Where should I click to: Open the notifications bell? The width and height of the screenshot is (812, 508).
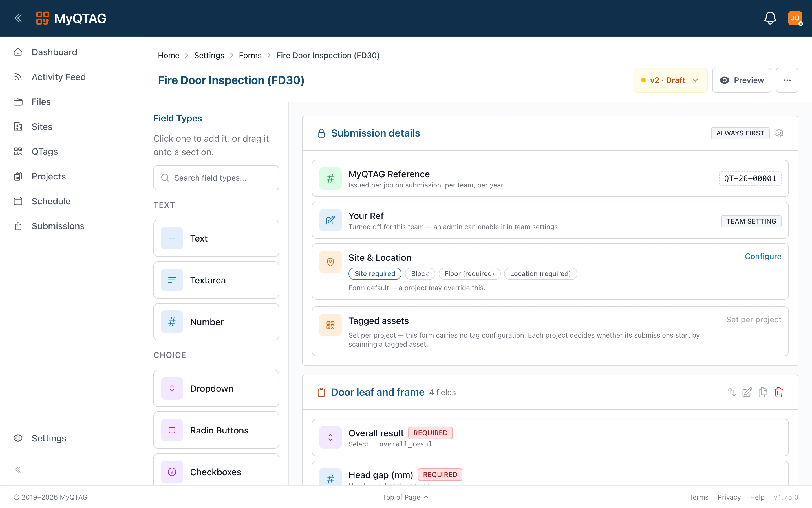coord(770,18)
